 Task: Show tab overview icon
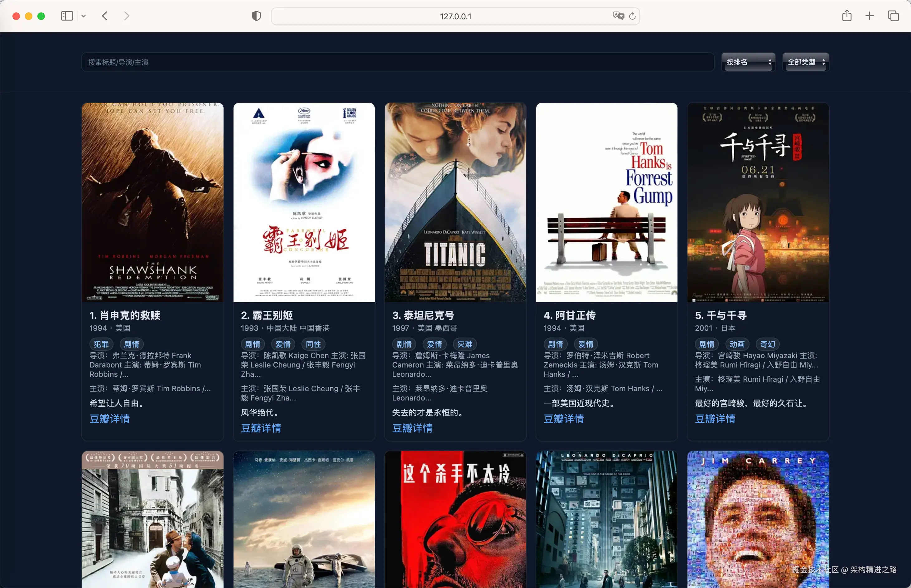(893, 16)
